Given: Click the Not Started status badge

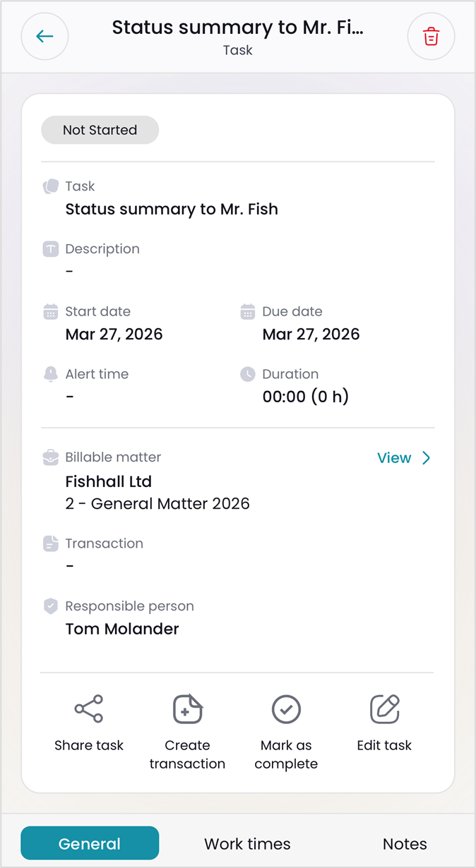Looking at the screenshot, I should tap(100, 130).
